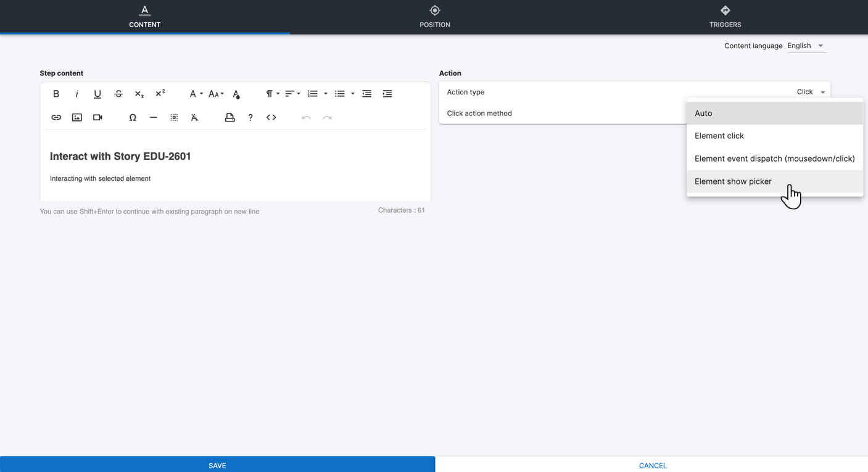Open the font size dropdown
Image resolution: width=868 pixels, height=472 pixels.
point(216,94)
